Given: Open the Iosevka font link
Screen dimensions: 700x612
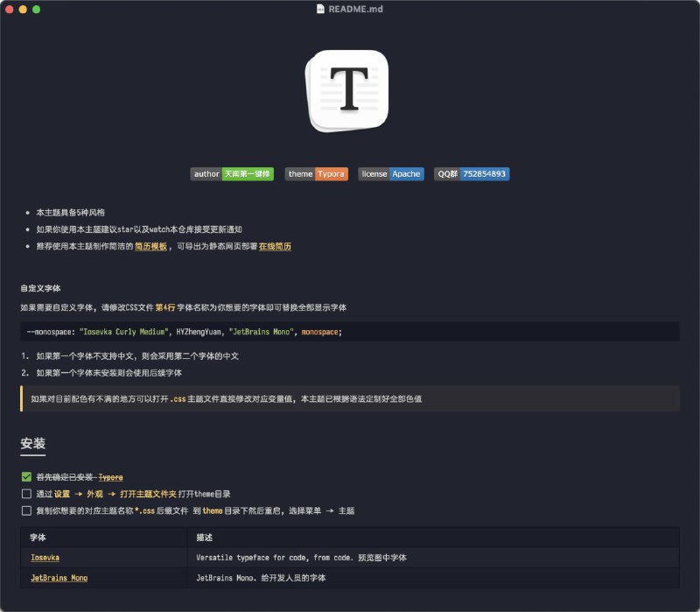Looking at the screenshot, I should coord(45,558).
